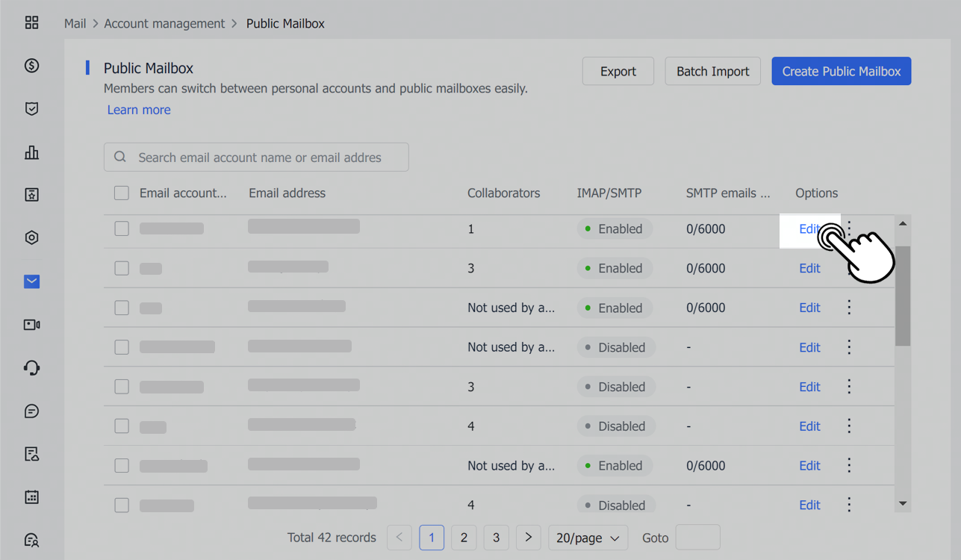Open the Mail breadcrumb item
961x560 pixels.
[75, 23]
